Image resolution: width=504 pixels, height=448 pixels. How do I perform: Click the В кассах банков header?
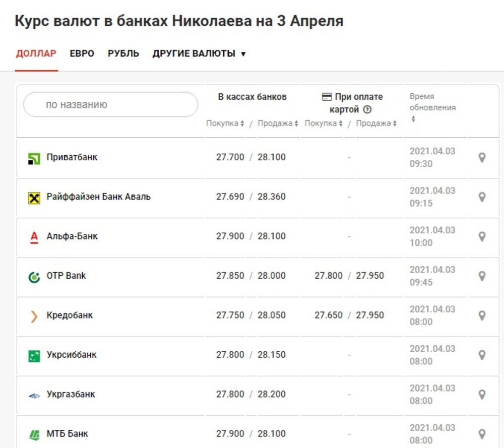coord(253,97)
